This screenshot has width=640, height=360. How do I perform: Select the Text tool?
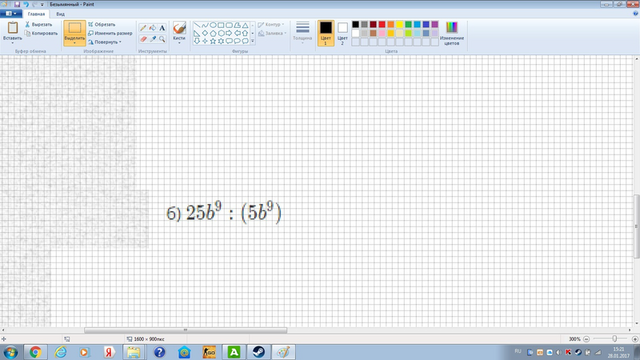tap(162, 28)
